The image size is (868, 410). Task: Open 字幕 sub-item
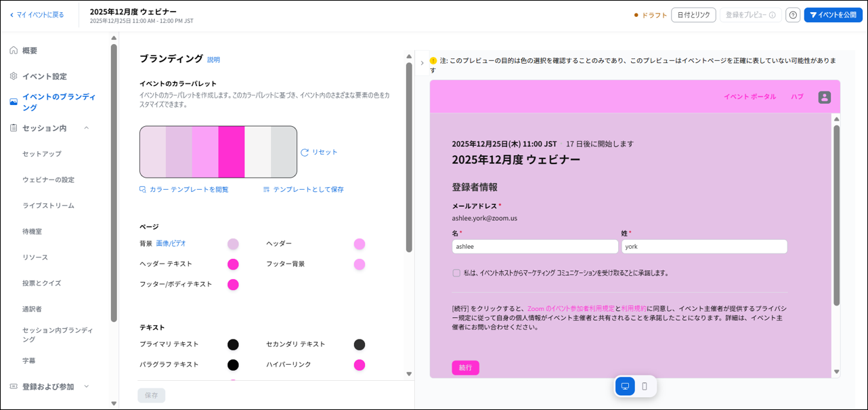(x=29, y=361)
